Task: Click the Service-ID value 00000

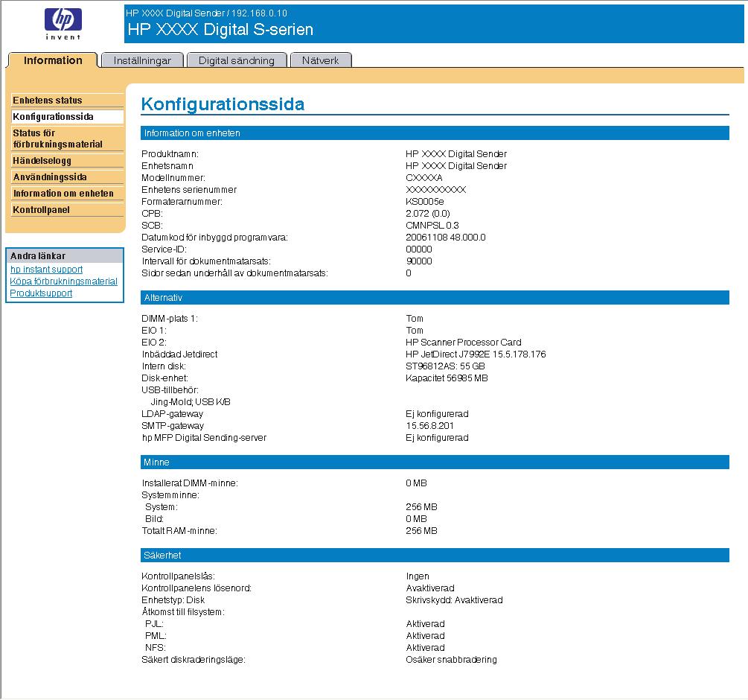Action: point(419,249)
